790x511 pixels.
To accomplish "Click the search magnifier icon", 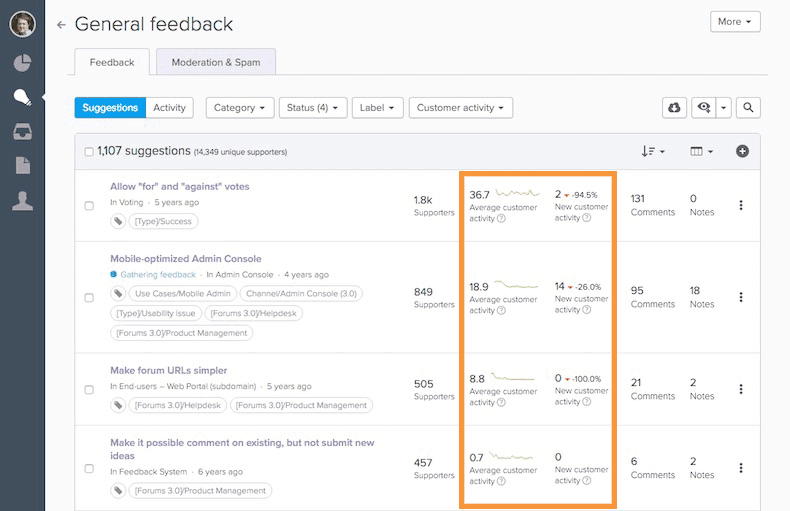I will [748, 108].
